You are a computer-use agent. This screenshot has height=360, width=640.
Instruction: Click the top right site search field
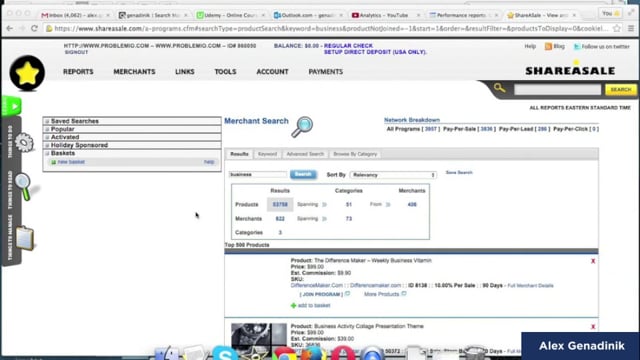click(557, 89)
